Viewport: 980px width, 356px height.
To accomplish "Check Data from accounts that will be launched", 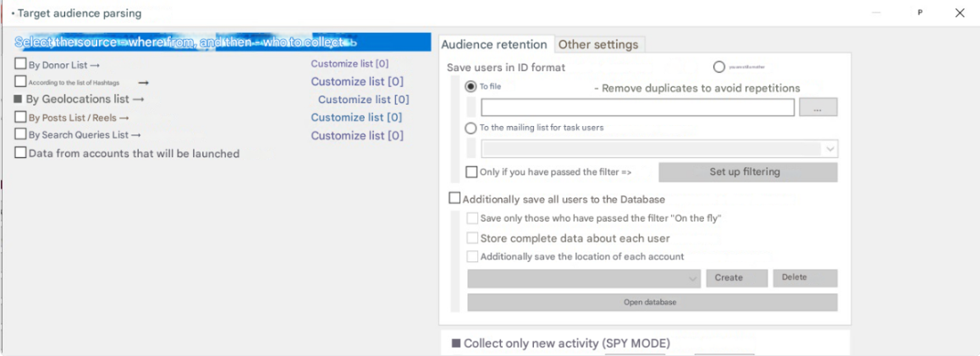I will tap(20, 152).
